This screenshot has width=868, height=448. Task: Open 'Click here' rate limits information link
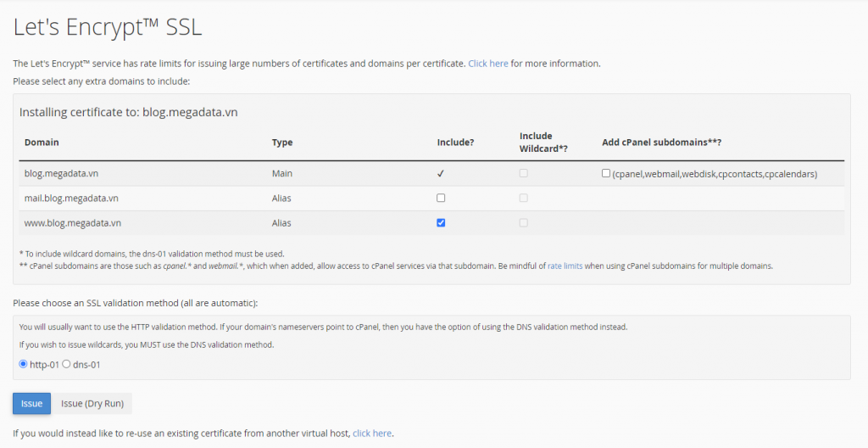pos(487,64)
